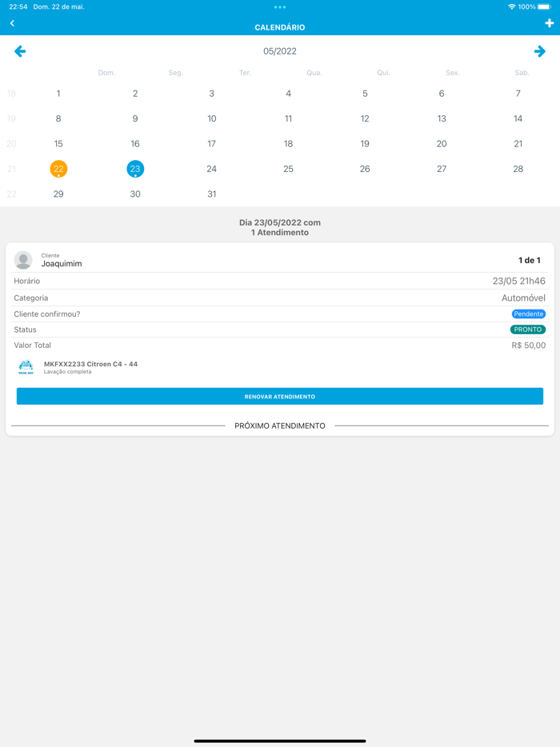
Task: Tap the Pendente confirmation badge
Action: click(529, 314)
